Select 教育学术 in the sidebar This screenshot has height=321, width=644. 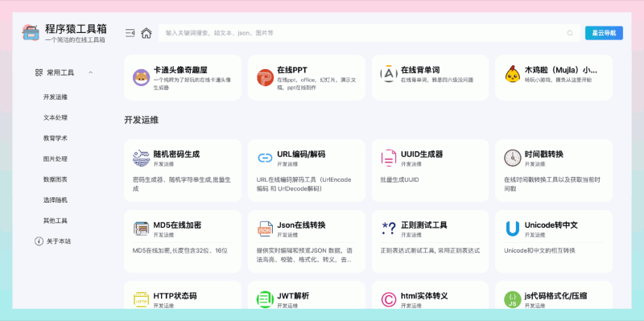[56, 138]
